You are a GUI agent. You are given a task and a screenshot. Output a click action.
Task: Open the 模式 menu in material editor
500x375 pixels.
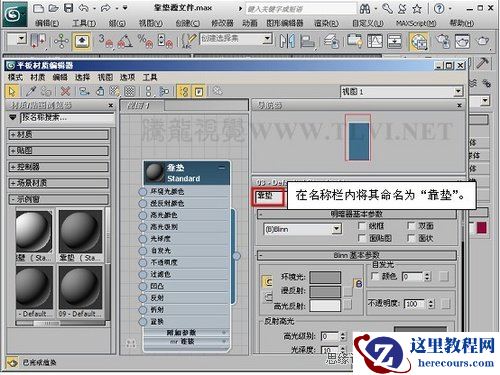pyautogui.click(x=15, y=77)
